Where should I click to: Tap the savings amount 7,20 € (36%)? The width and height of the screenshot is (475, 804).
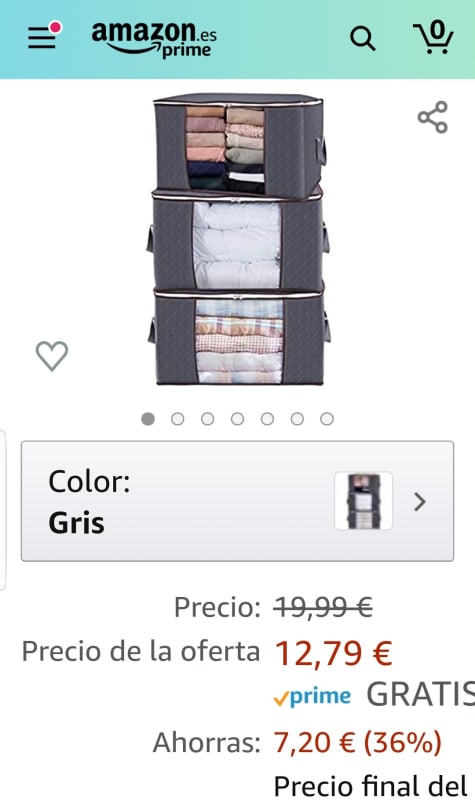358,742
